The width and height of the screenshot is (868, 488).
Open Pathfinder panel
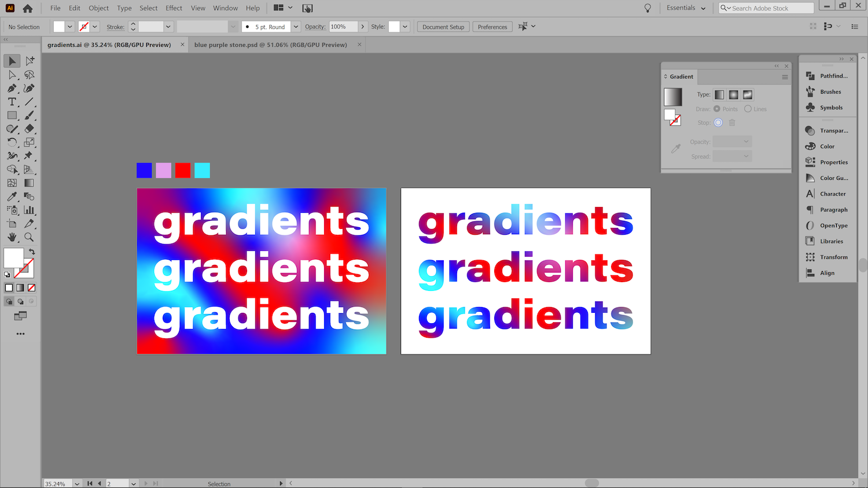(x=827, y=76)
